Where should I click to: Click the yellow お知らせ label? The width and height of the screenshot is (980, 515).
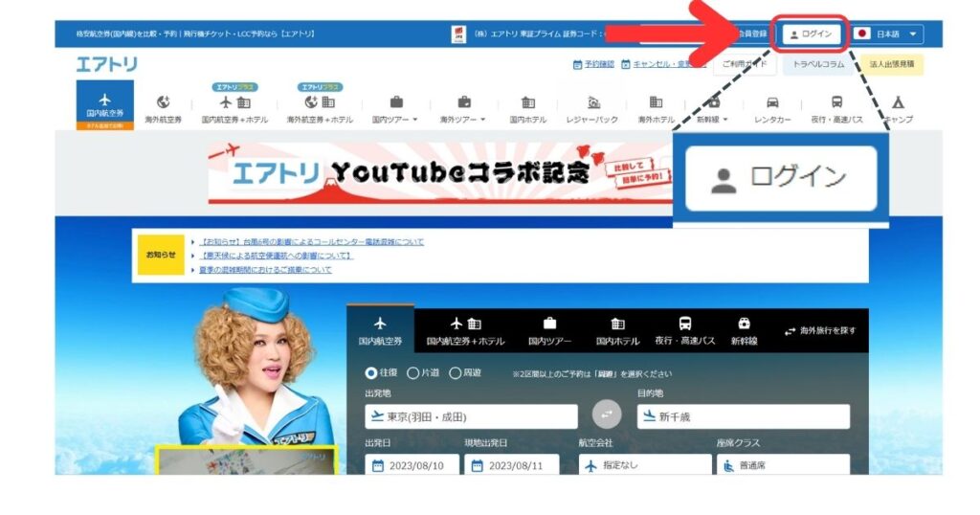click(x=161, y=255)
